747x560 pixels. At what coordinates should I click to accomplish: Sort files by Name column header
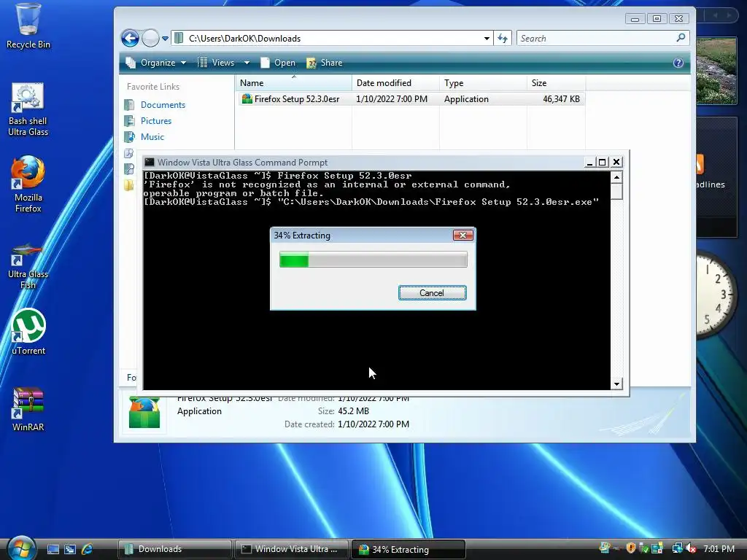(x=293, y=83)
